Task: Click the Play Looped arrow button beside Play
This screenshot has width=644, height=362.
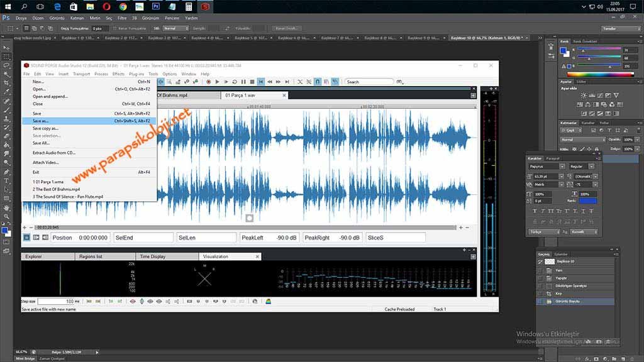Action: [x=226, y=82]
